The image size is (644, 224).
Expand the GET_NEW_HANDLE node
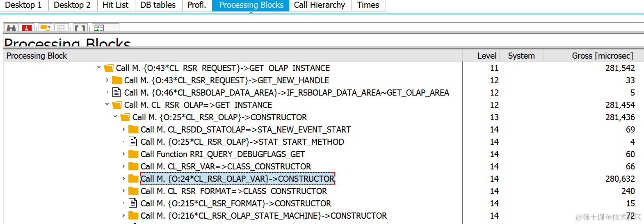pyautogui.click(x=107, y=80)
